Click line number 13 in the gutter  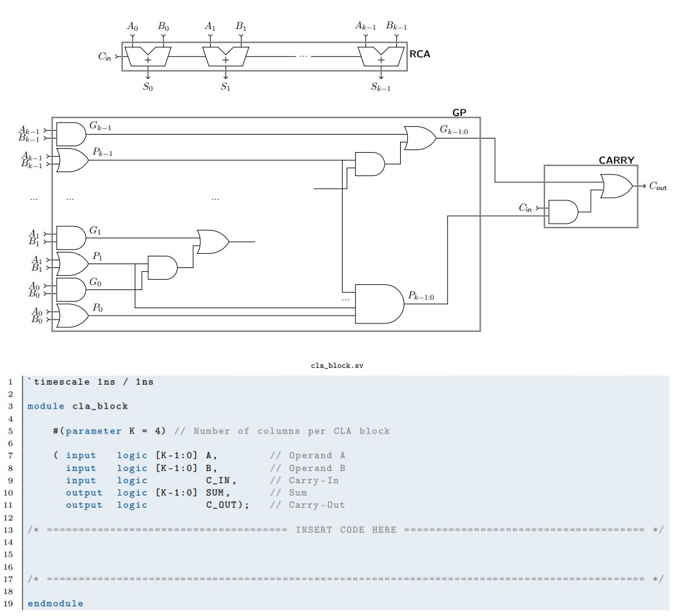pyautogui.click(x=8, y=530)
